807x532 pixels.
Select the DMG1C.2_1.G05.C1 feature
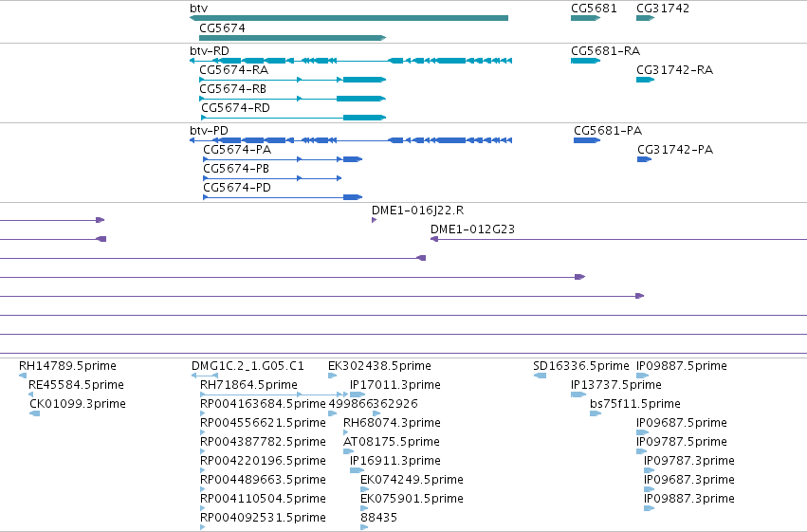[x=204, y=376]
